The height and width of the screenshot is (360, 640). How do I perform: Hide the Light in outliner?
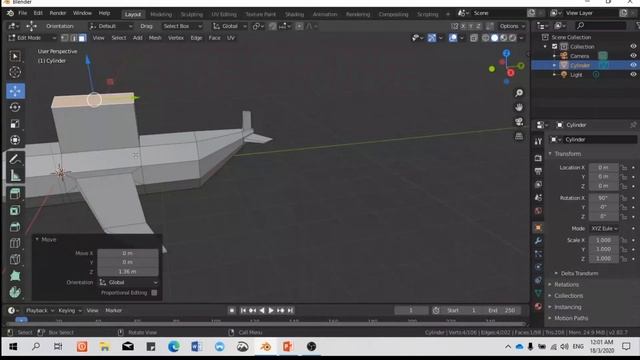click(x=633, y=75)
